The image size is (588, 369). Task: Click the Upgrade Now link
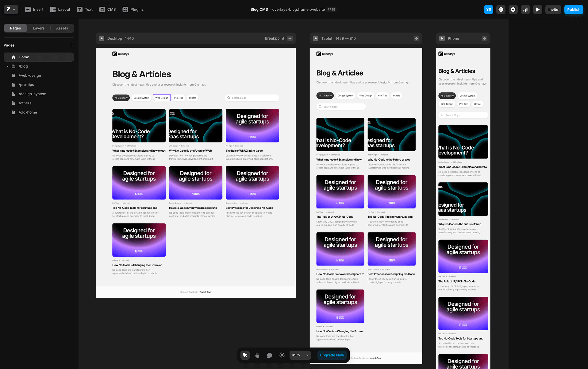pyautogui.click(x=332, y=355)
